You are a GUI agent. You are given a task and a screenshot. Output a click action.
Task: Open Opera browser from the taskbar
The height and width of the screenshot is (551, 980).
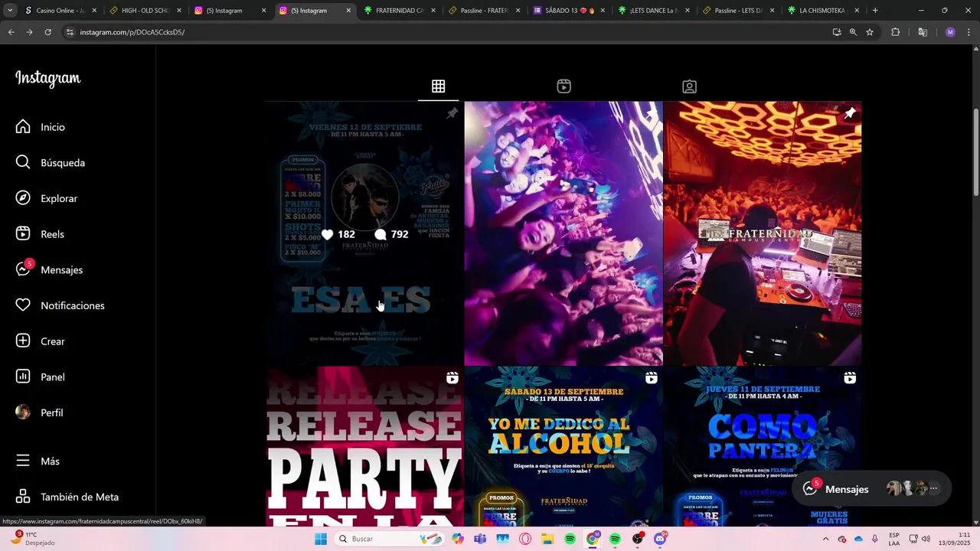pyautogui.click(x=525, y=539)
